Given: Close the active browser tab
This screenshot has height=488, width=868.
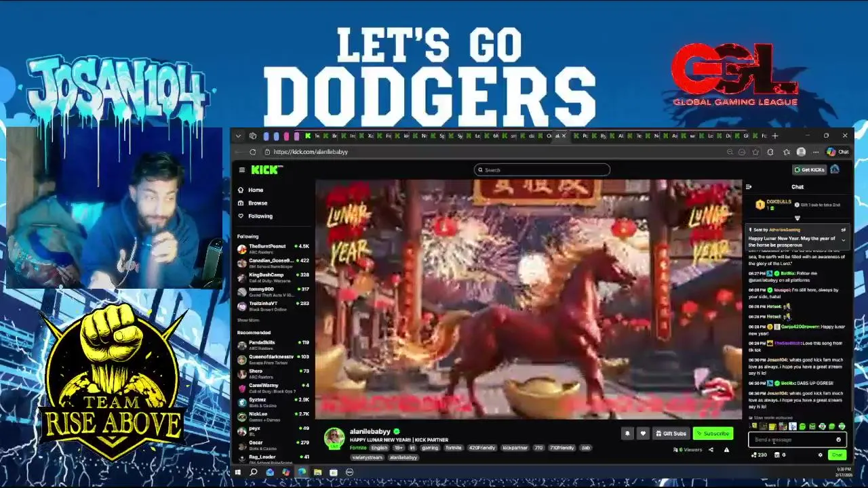Looking at the screenshot, I should pyautogui.click(x=563, y=136).
